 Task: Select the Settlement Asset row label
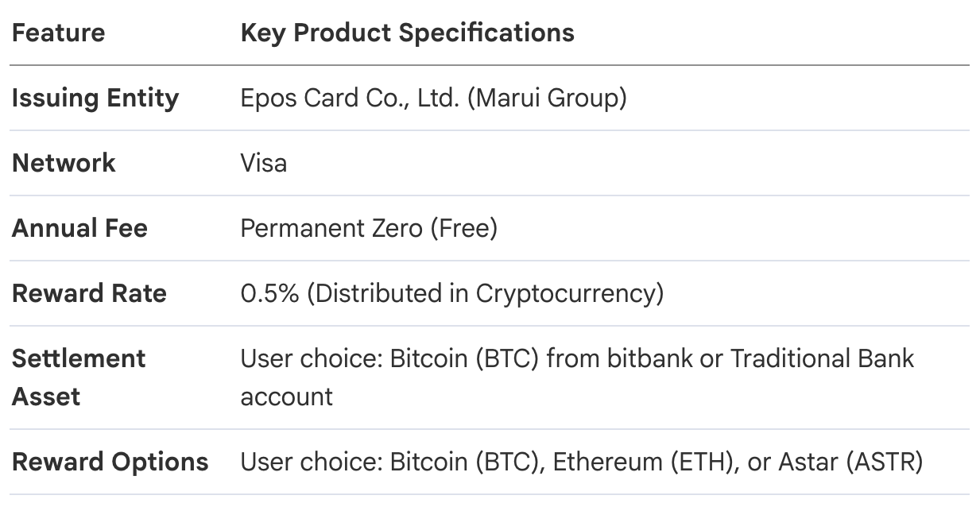79,377
